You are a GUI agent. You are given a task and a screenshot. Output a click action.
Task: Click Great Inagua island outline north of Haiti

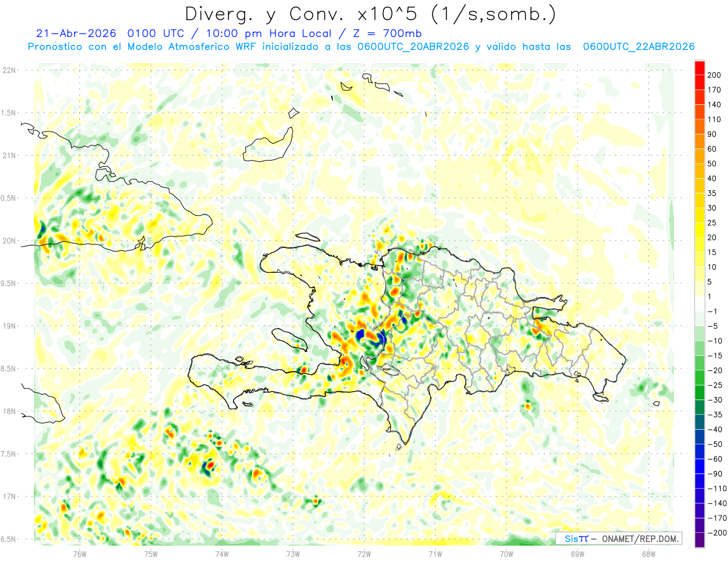[x=268, y=146]
